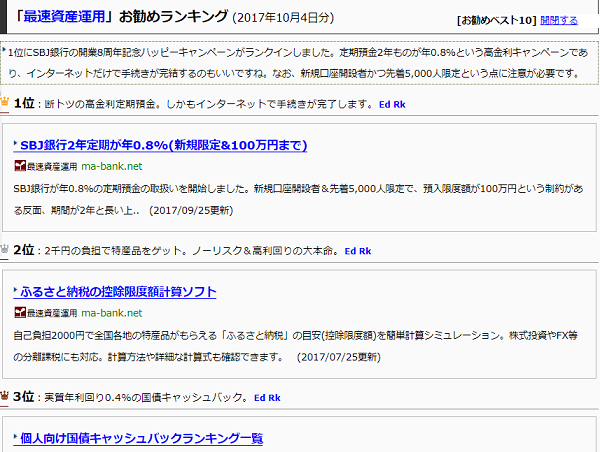Click Ed link in the 1位 row
The image size is (600, 452).
point(385,104)
